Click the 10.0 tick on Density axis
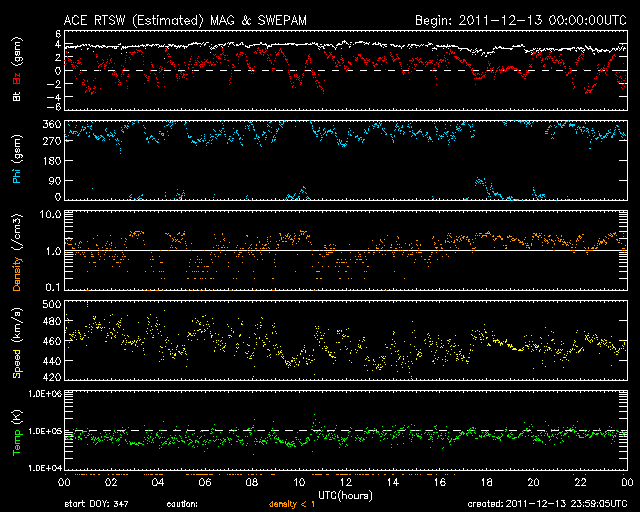Image resolution: width=640 pixels, height=512 pixels. pyautogui.click(x=48, y=214)
